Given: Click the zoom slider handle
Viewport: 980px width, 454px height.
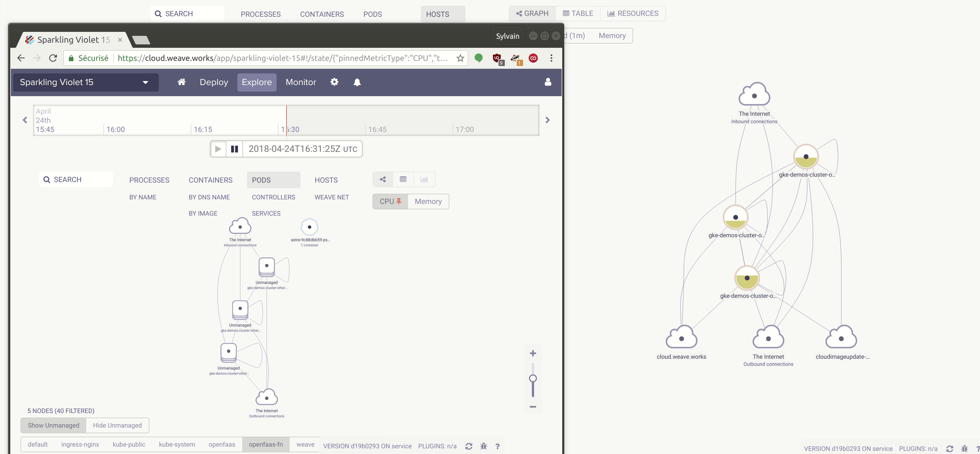Looking at the screenshot, I should pos(533,378).
